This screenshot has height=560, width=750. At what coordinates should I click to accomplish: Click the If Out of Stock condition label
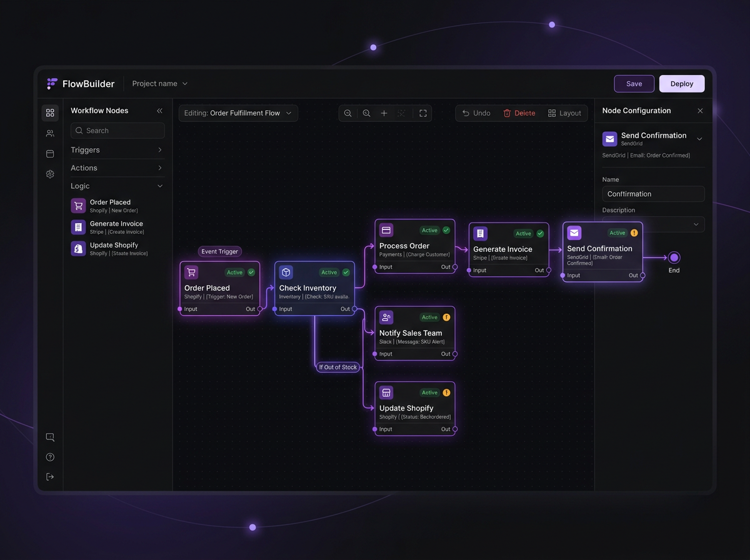click(338, 367)
